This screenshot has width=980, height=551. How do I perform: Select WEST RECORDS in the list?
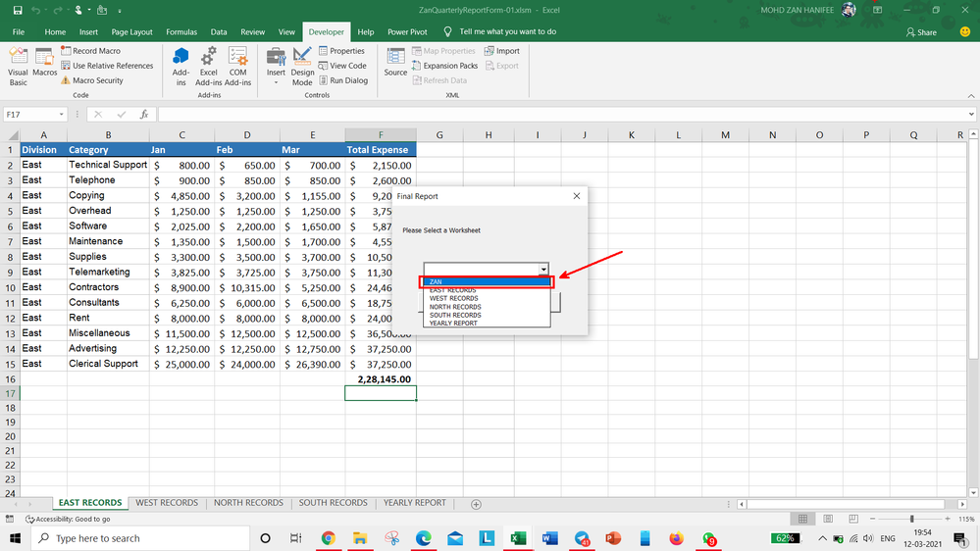click(x=453, y=298)
